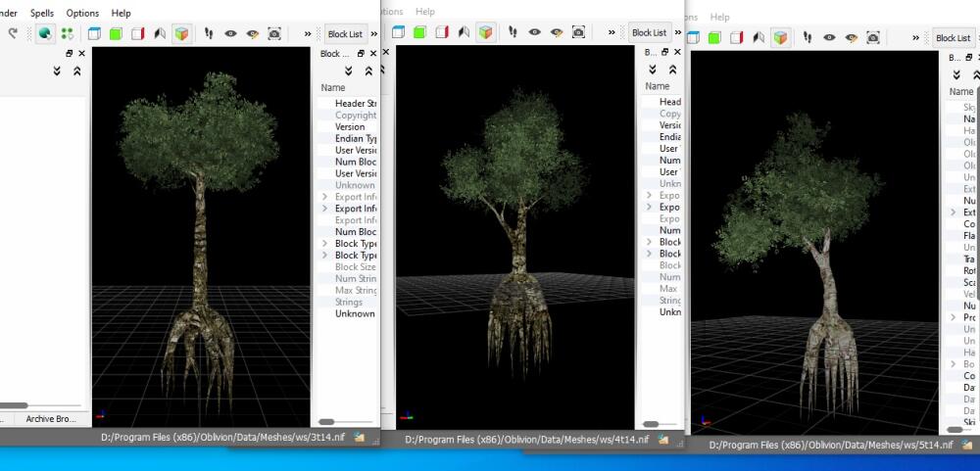980x471 pixels.
Task: Open Spells menu in 3t14.nif window
Action: (x=42, y=13)
